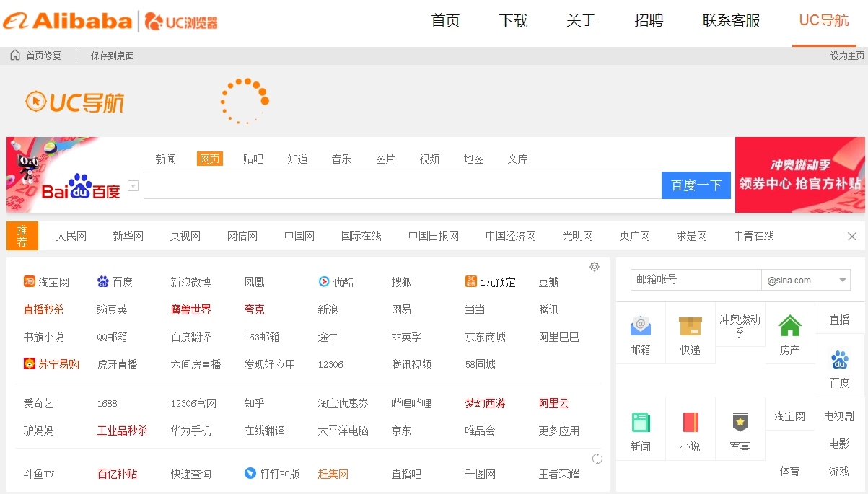
Task: Click the green house real estate icon
Action: [x=789, y=326]
